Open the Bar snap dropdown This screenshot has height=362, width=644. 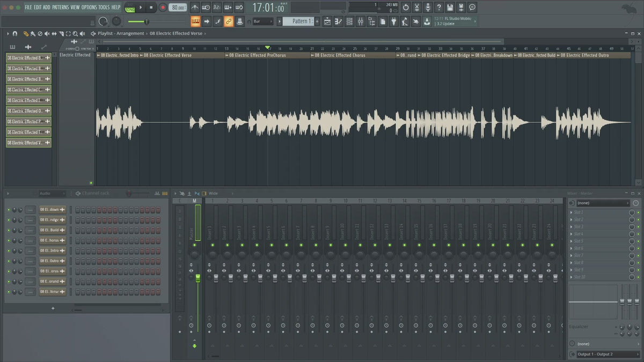point(262,21)
